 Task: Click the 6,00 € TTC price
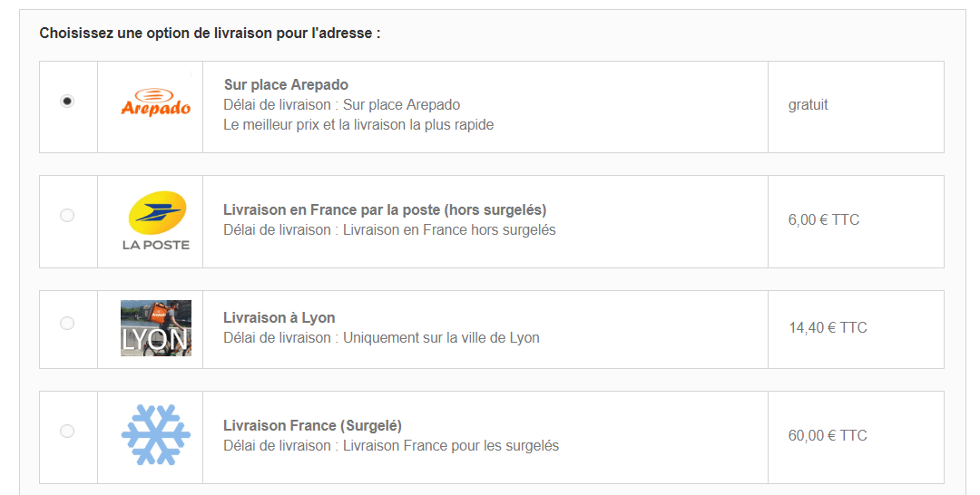824,220
